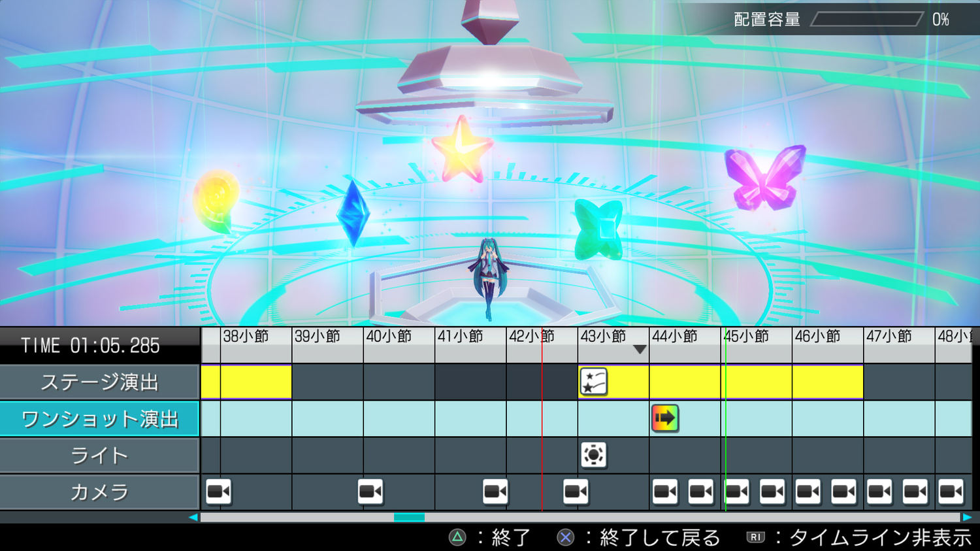Select the camera event under measure 40

coord(370,492)
